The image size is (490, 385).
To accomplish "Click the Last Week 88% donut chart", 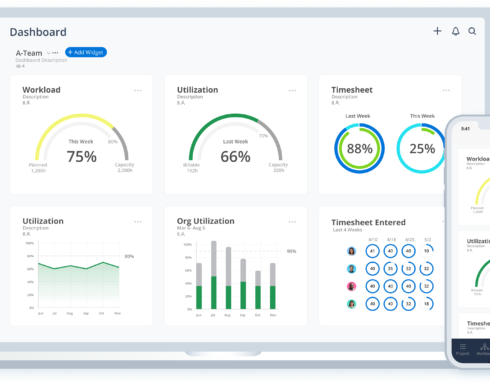I will pyautogui.click(x=359, y=148).
